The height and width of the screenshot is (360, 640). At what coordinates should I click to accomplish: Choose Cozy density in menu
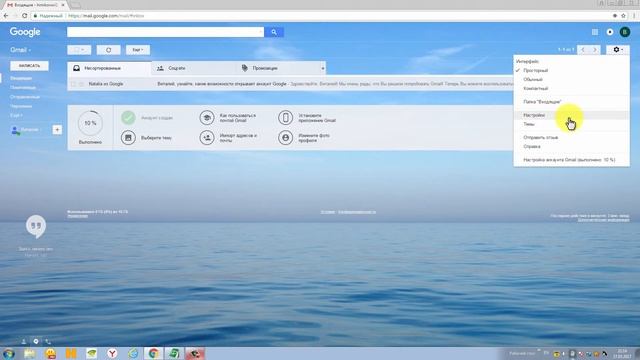(x=571, y=80)
